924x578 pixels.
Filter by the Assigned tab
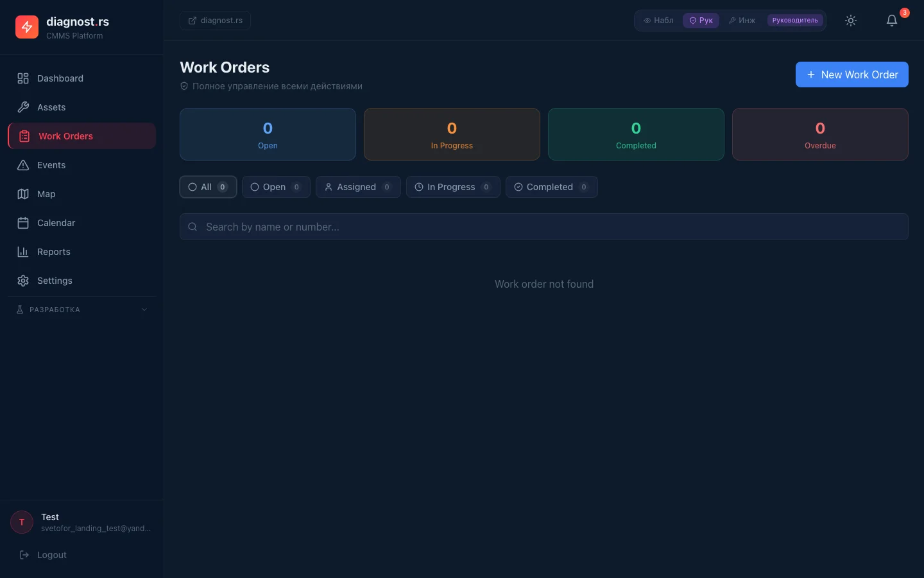click(358, 187)
